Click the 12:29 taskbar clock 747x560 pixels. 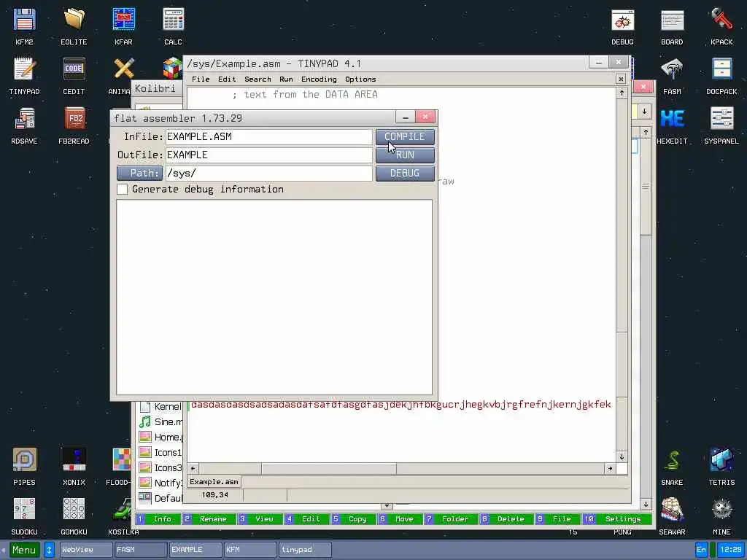click(x=731, y=550)
